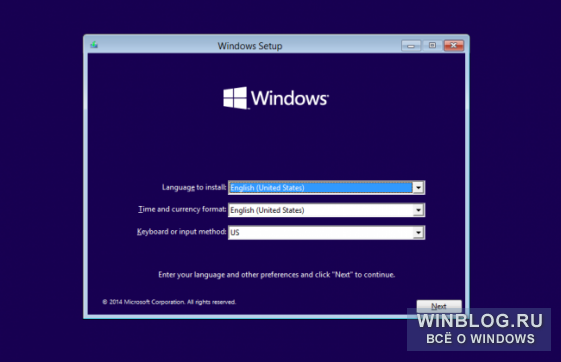The height and width of the screenshot is (362, 561).
Task: Click the 'Language to install:' label
Action: pos(194,187)
